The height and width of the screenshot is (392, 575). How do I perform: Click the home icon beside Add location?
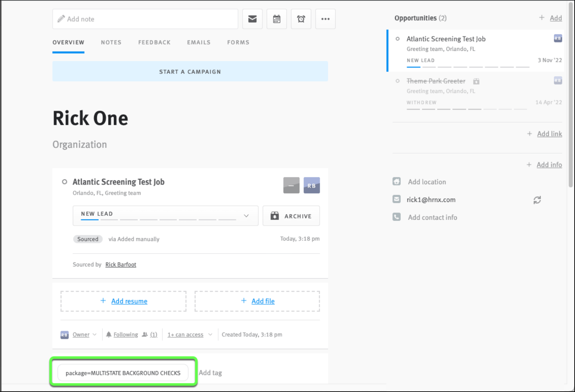(x=397, y=181)
